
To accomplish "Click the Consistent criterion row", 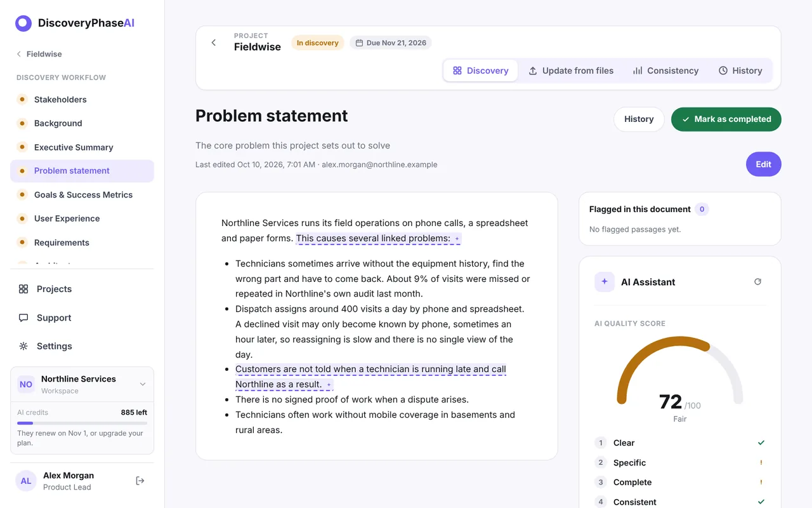I will [680, 502].
